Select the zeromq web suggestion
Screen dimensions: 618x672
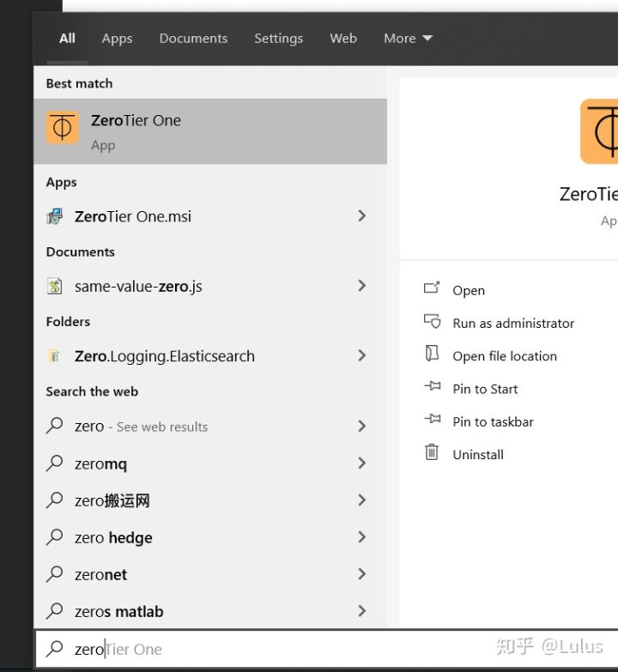pos(210,463)
